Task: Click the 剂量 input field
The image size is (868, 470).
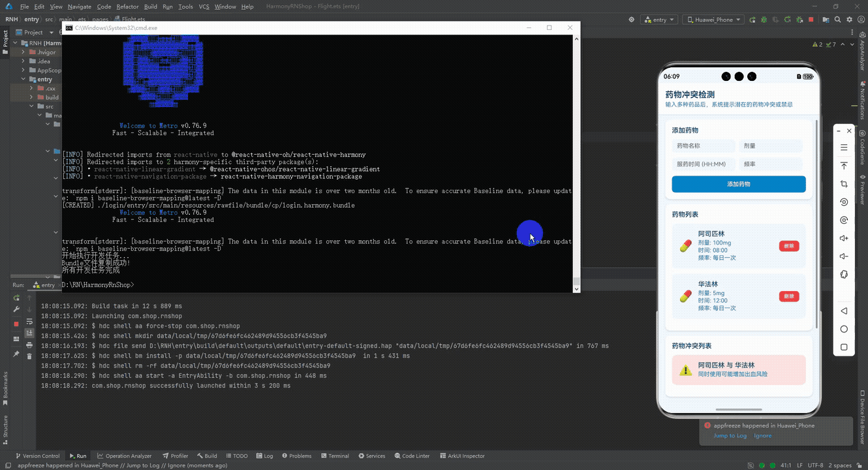Action: (771, 146)
